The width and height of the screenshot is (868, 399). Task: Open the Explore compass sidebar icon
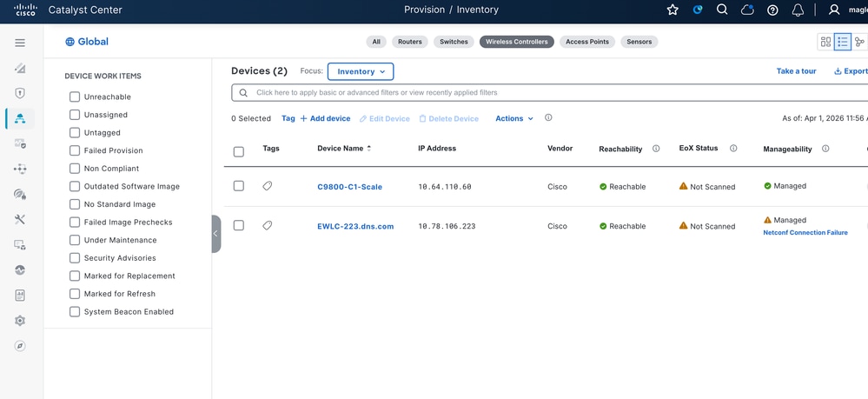(x=20, y=346)
